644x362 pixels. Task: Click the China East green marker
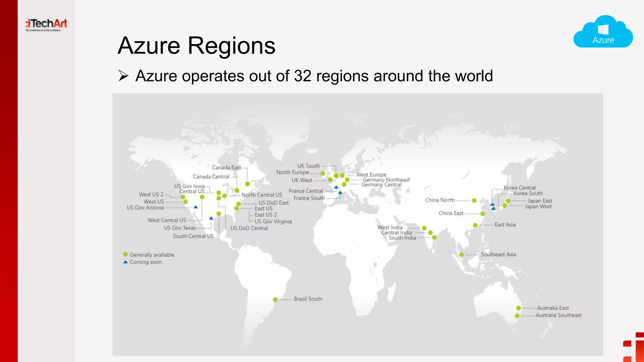[x=483, y=214]
